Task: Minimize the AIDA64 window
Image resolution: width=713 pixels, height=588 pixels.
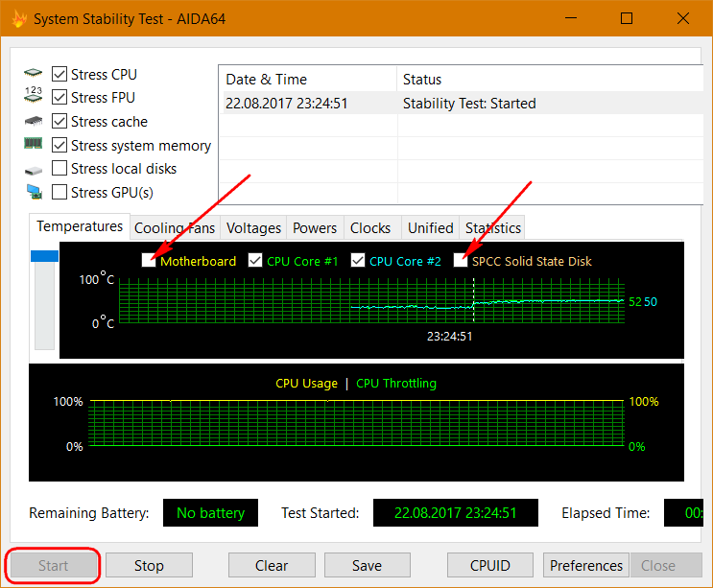Action: 571,18
